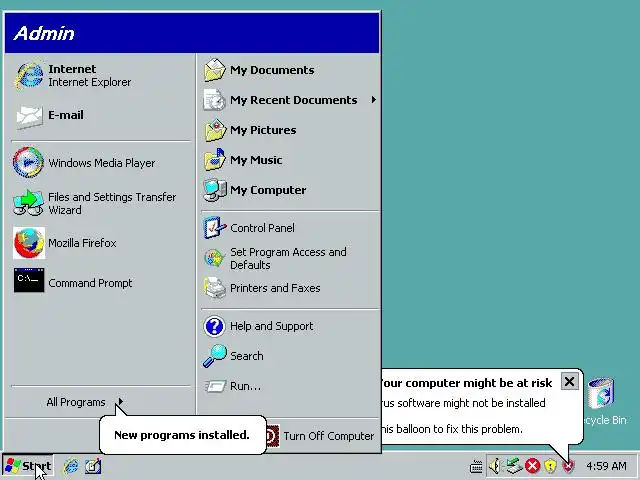Open Control Panel icon
The image size is (640, 480).
(x=215, y=227)
